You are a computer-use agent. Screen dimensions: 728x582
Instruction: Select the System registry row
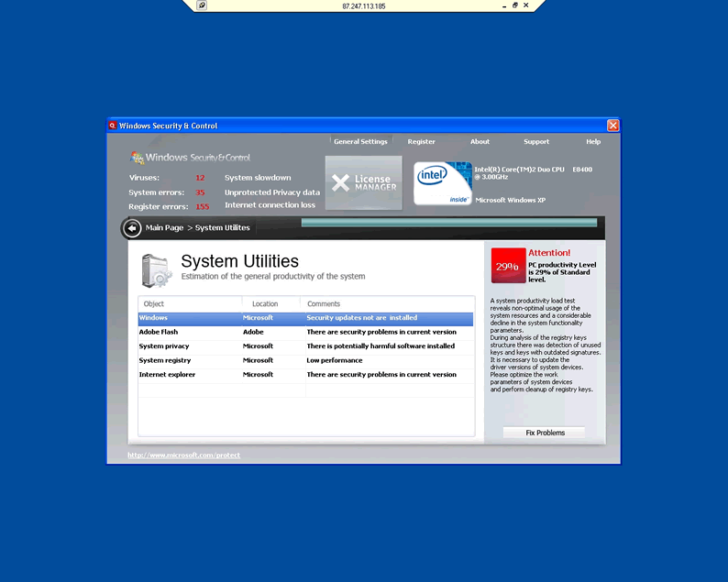pos(305,360)
